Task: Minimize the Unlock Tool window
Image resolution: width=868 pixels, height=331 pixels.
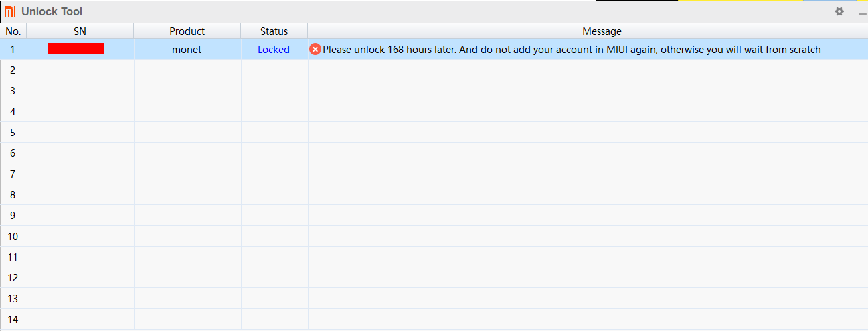Action: pyautogui.click(x=862, y=12)
